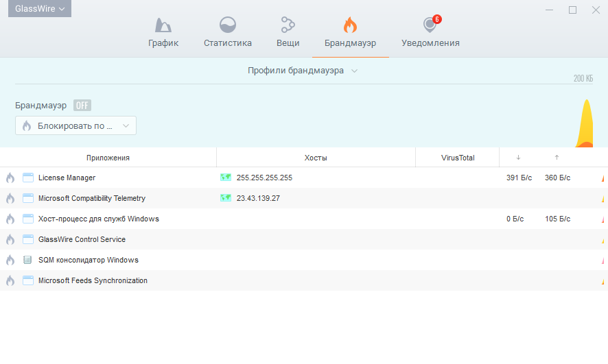The width and height of the screenshot is (608, 364).
Task: Close the GlassWire window
Action: coord(596,10)
